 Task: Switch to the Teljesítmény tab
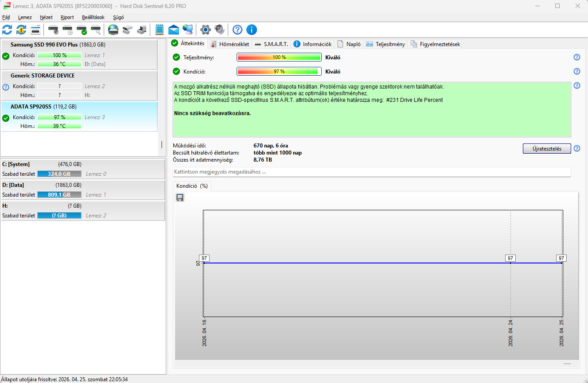click(x=386, y=44)
